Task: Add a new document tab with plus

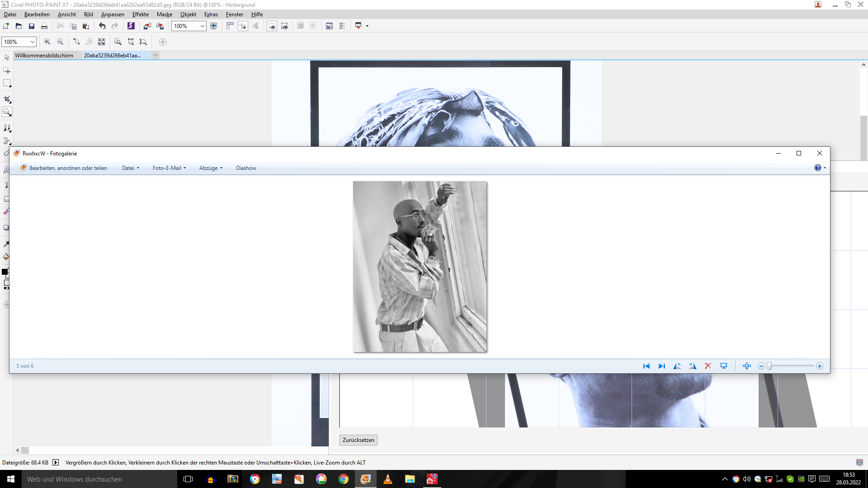Action: 156,56
